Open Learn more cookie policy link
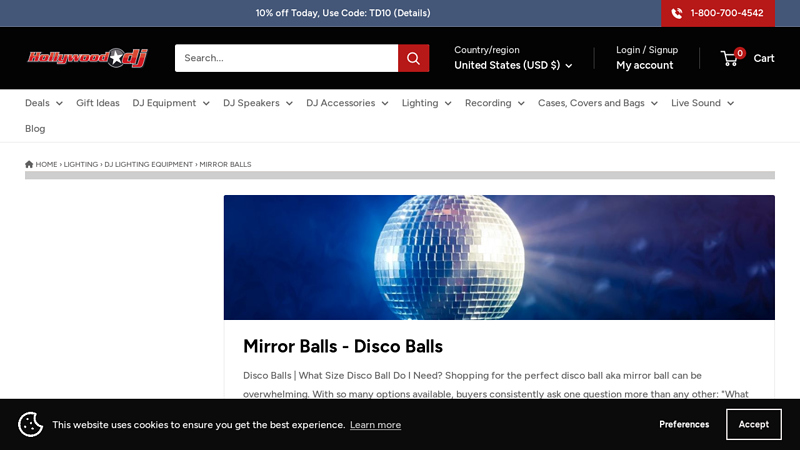The height and width of the screenshot is (450, 800). pyautogui.click(x=376, y=424)
